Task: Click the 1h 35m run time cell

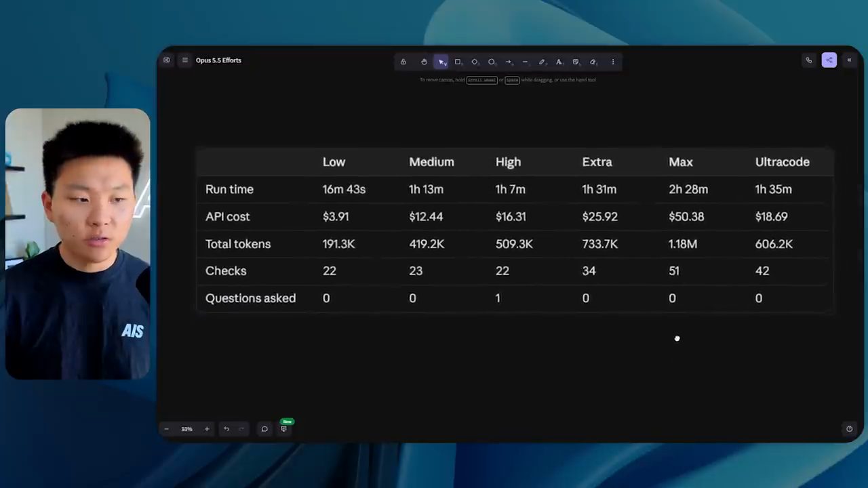Action: (x=773, y=189)
